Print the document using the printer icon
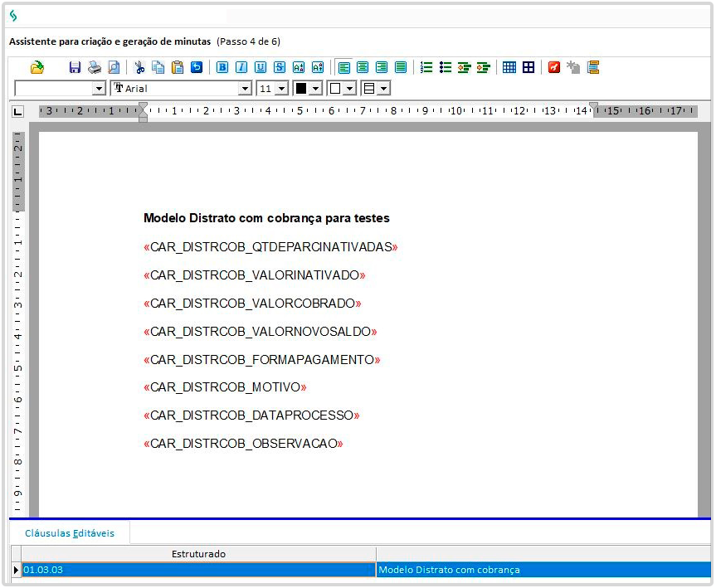Image resolution: width=716 pixels, height=588 pixels. pyautogui.click(x=95, y=68)
